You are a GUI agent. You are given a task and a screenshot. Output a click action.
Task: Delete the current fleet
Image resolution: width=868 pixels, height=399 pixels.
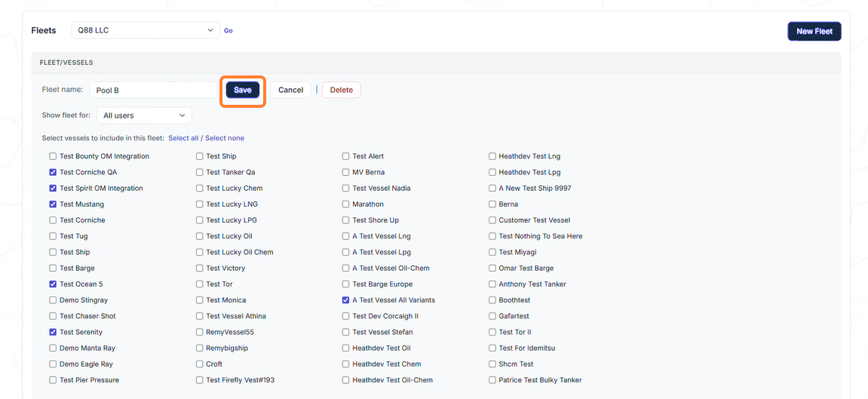click(342, 91)
